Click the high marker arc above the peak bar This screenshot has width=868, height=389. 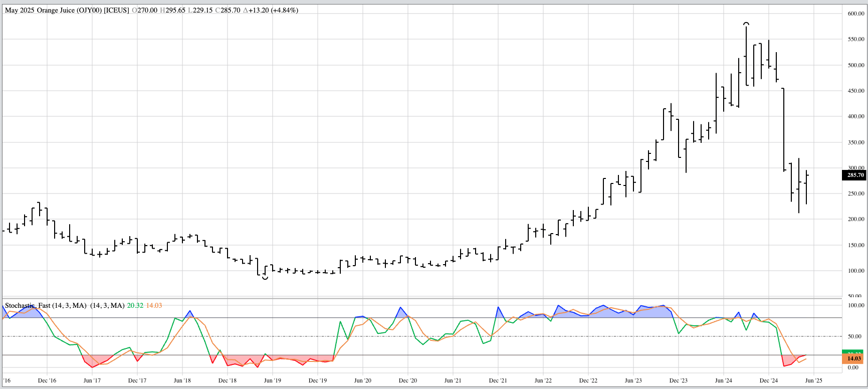coord(746,23)
